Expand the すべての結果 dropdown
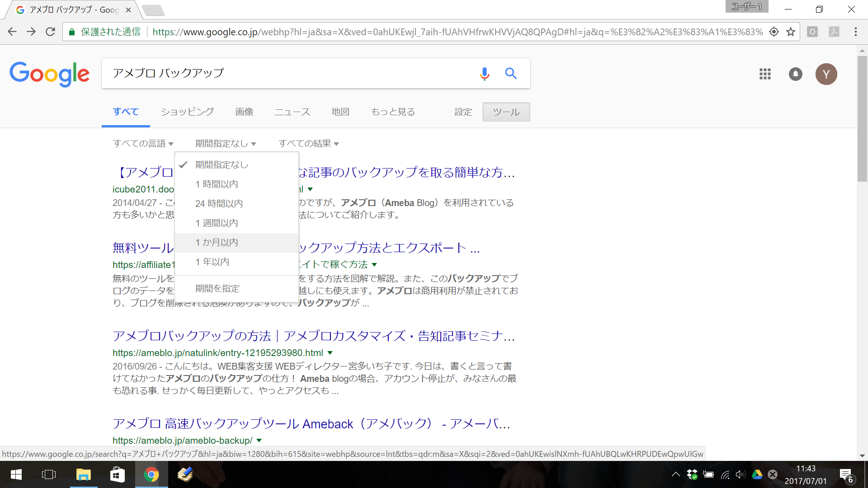 click(x=308, y=144)
